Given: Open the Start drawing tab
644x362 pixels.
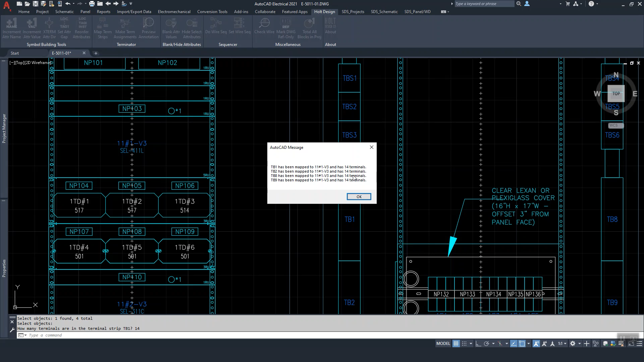Looking at the screenshot, I should 15,53.
